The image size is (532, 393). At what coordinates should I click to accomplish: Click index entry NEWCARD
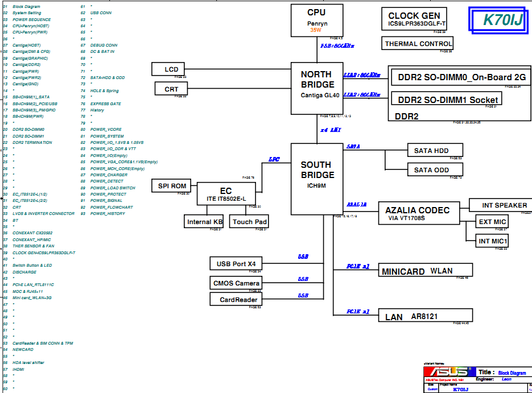(x=23, y=350)
